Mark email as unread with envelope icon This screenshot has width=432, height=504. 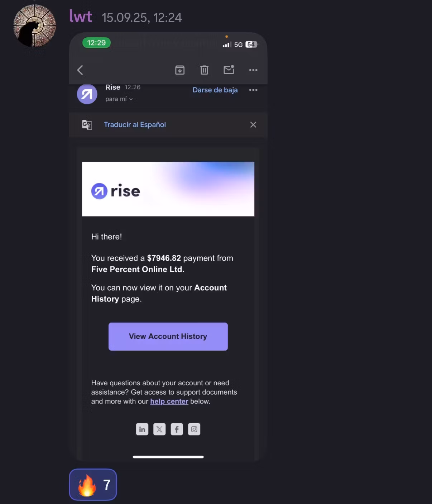point(229,70)
